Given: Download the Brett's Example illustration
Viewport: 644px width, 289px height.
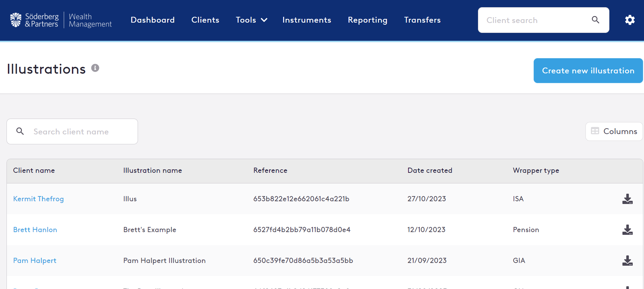Looking at the screenshot, I should pyautogui.click(x=627, y=230).
